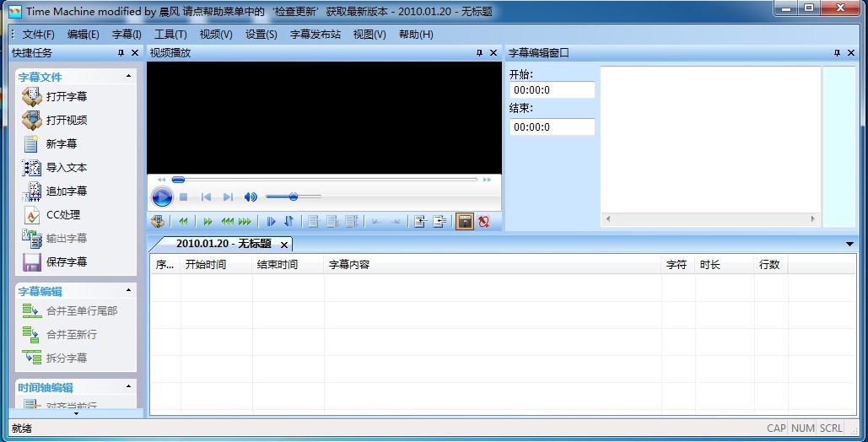The width and height of the screenshot is (868, 442).
Task: Mute the video with the speaker icon
Action: [x=251, y=197]
